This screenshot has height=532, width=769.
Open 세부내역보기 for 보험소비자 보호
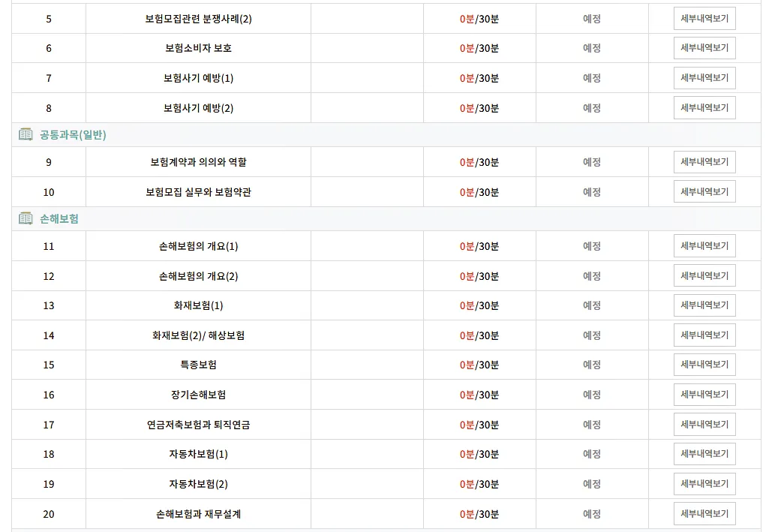[704, 48]
